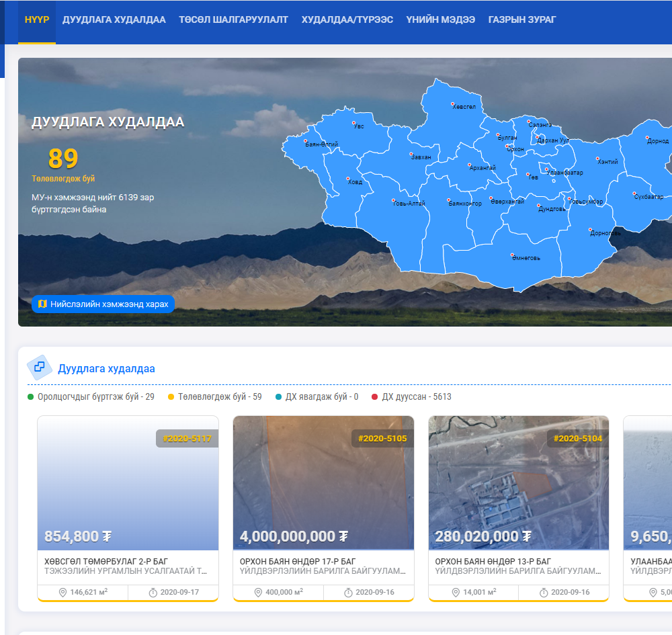Filter by Оролцогчдыг бүртгэж буй - 29
This screenshot has width=672, height=635.
(91, 396)
